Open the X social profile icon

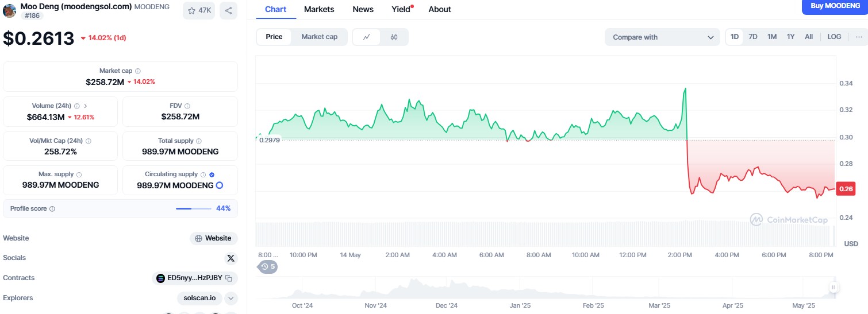point(231,258)
